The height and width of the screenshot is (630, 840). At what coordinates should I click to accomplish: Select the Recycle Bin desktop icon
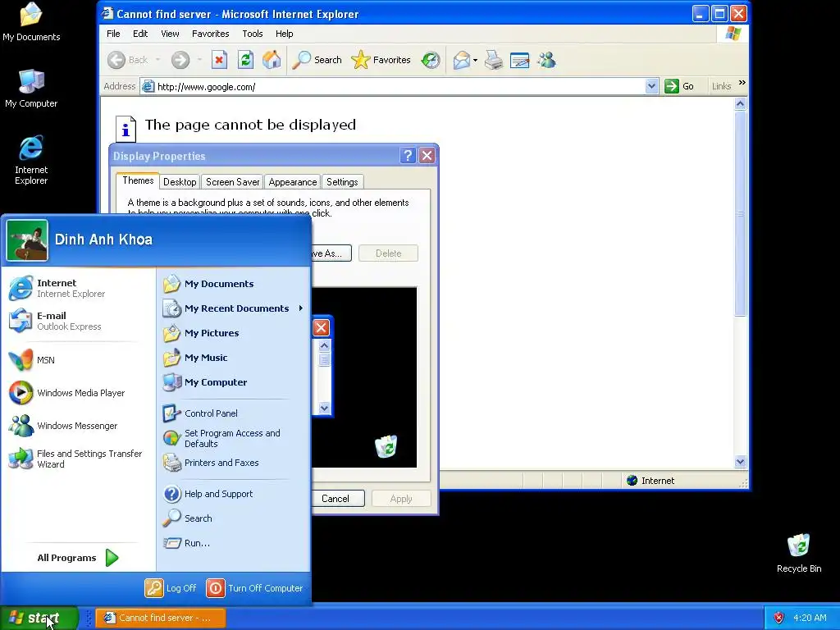[798, 554]
